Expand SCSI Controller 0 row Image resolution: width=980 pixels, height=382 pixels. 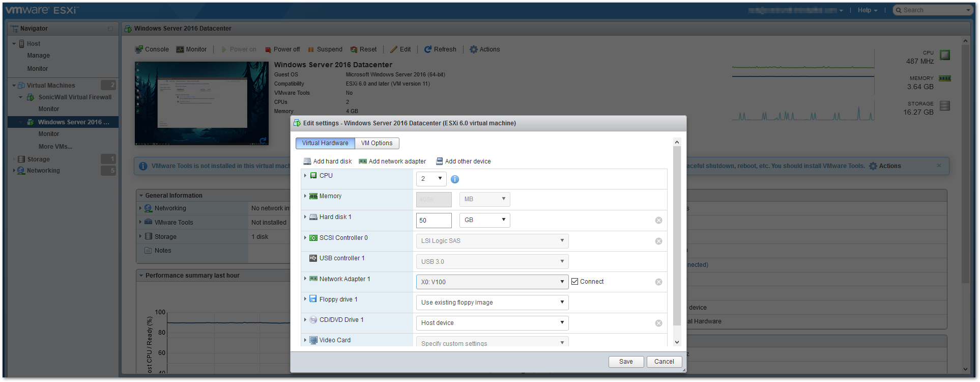pyautogui.click(x=305, y=238)
